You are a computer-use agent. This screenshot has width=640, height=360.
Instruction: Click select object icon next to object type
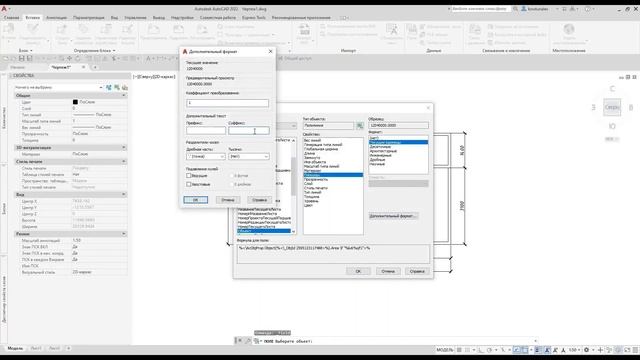(x=360, y=126)
